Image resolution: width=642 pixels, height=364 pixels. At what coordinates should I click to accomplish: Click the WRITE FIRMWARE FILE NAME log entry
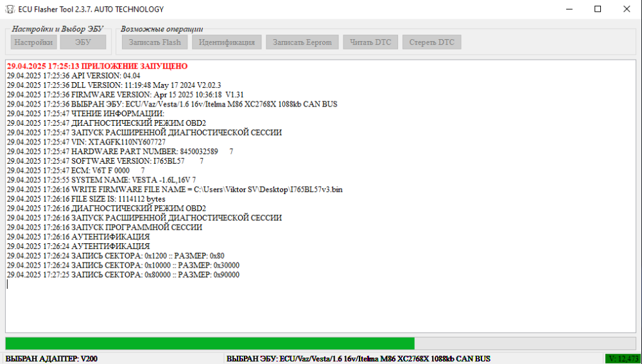(174, 189)
